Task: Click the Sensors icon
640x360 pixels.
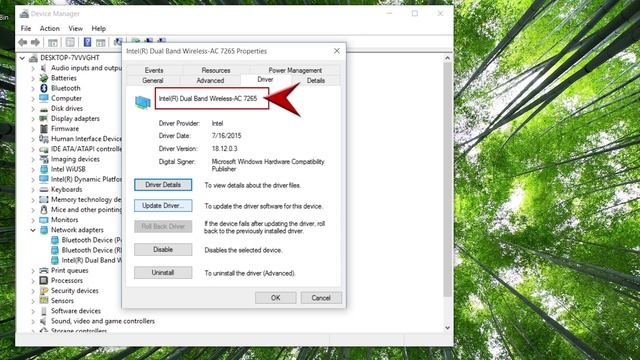Action: (44, 301)
